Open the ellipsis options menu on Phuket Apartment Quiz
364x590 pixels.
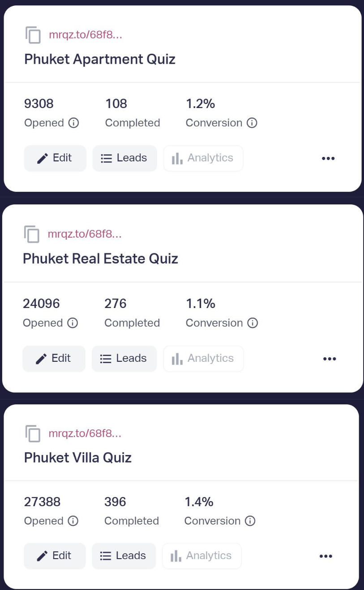tap(328, 158)
